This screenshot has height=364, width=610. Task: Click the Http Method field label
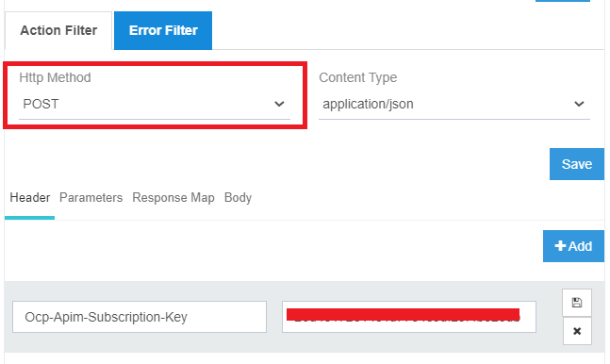coord(55,77)
